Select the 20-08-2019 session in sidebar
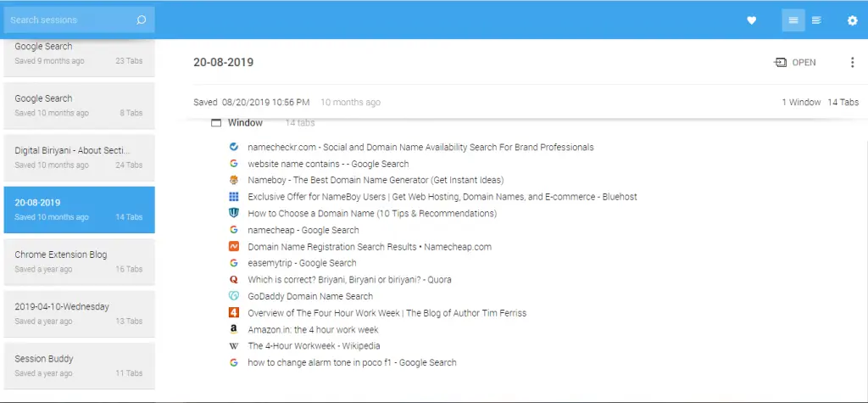The width and height of the screenshot is (868, 403). pyautogui.click(x=79, y=210)
